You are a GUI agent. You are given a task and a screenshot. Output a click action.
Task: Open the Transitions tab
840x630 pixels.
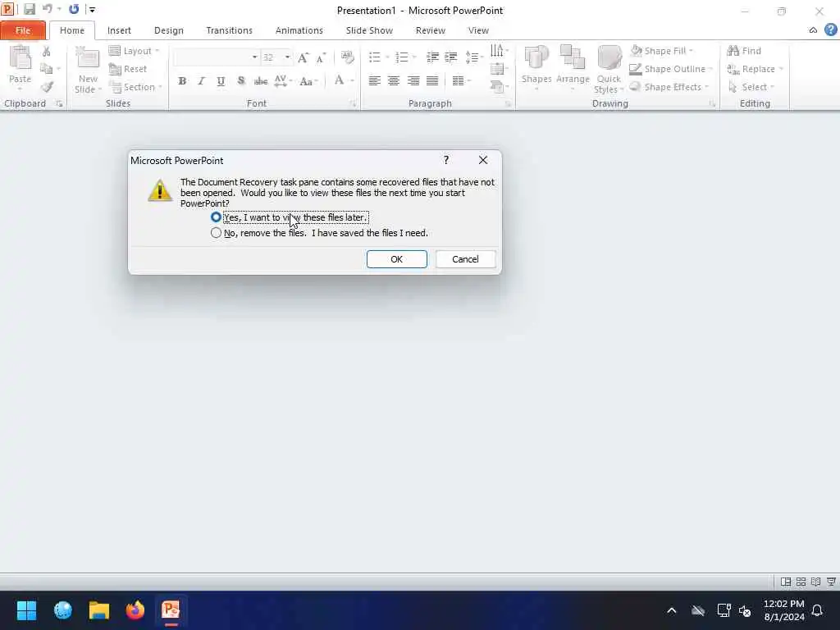tap(230, 30)
